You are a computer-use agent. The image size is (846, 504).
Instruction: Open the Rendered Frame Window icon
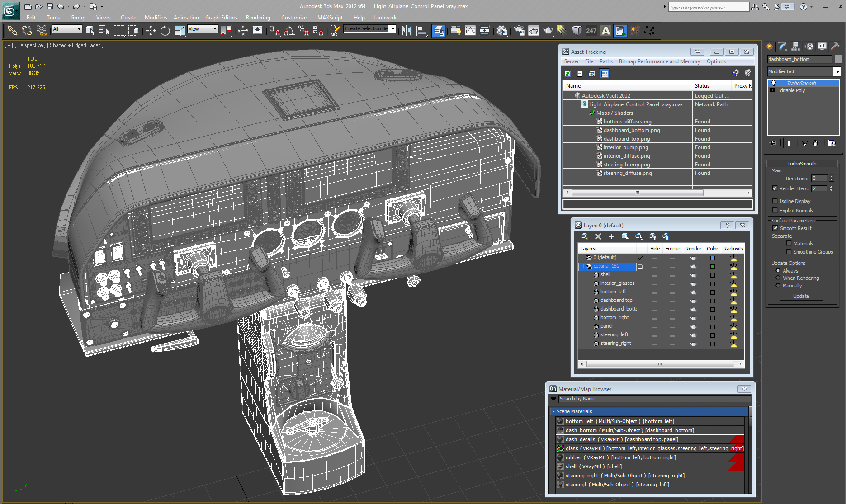pyautogui.click(x=534, y=31)
